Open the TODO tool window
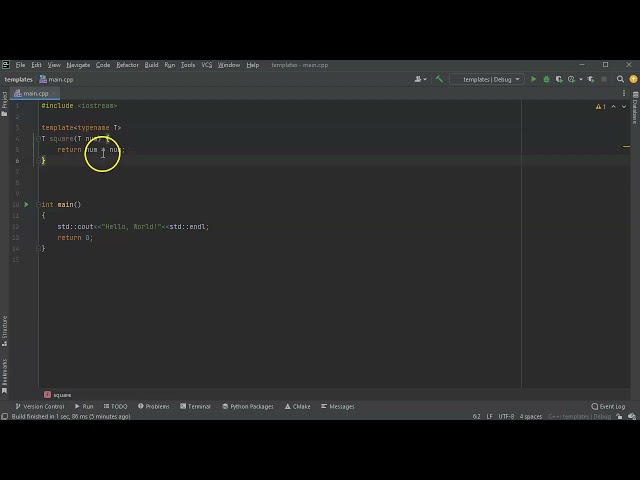The image size is (640, 480). coord(116,407)
